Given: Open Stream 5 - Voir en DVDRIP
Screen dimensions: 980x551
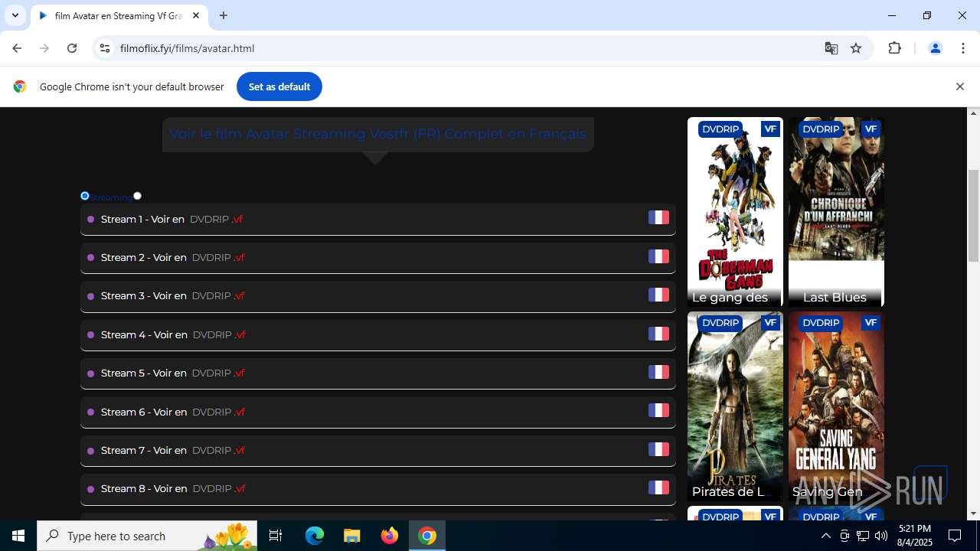Looking at the screenshot, I should pos(377,373).
